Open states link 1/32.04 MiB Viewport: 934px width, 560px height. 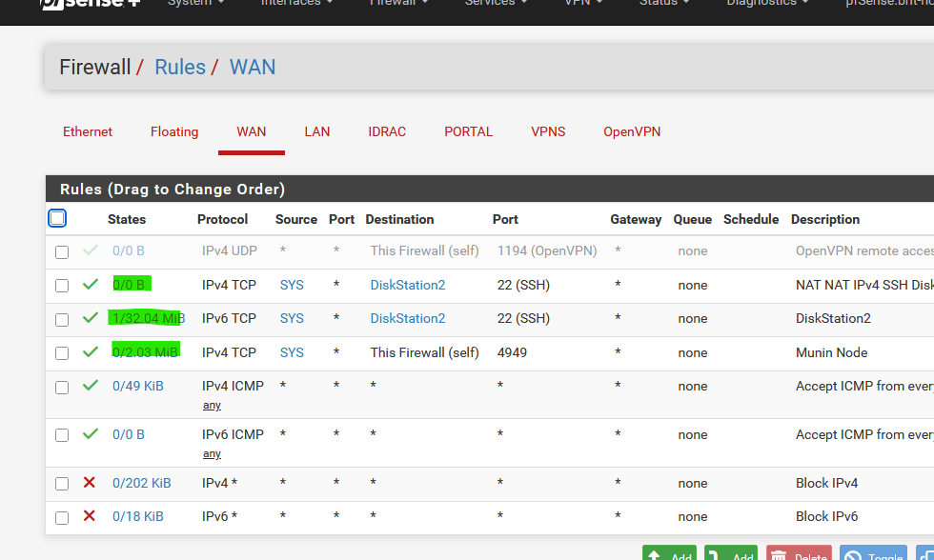tap(149, 318)
